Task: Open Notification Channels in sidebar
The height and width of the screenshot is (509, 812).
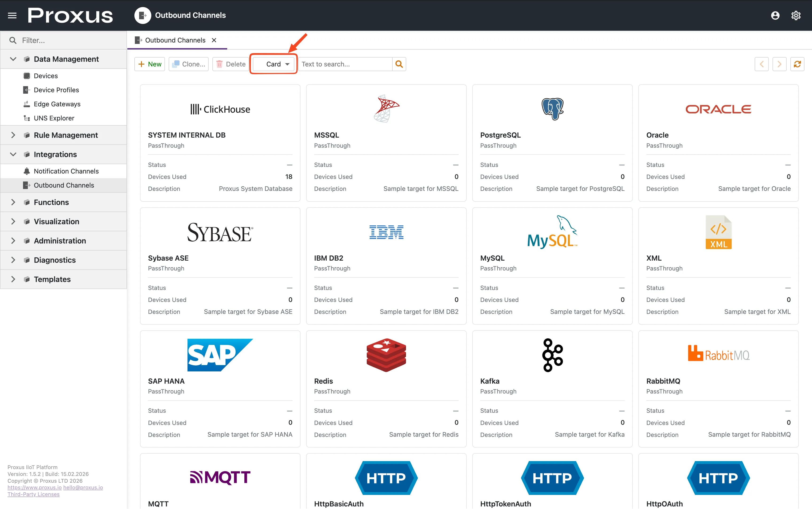Action: [66, 171]
